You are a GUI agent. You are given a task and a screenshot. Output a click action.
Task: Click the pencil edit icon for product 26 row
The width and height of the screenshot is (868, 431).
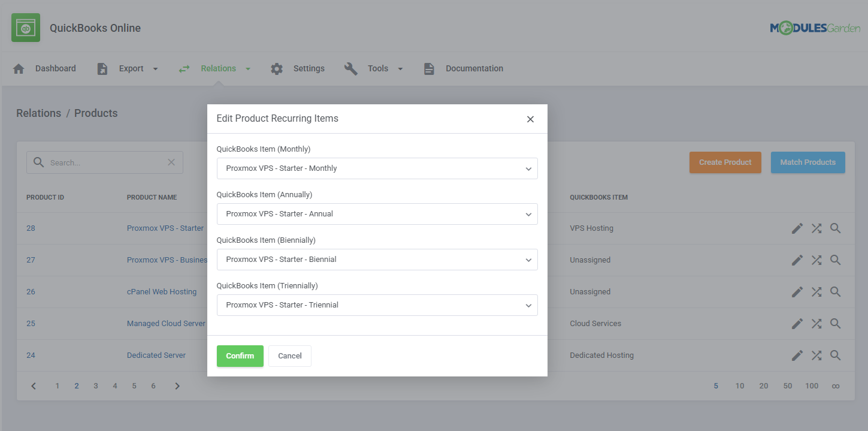[797, 292]
